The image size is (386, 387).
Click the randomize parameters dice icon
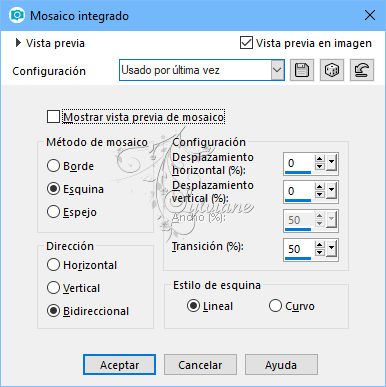tap(332, 70)
